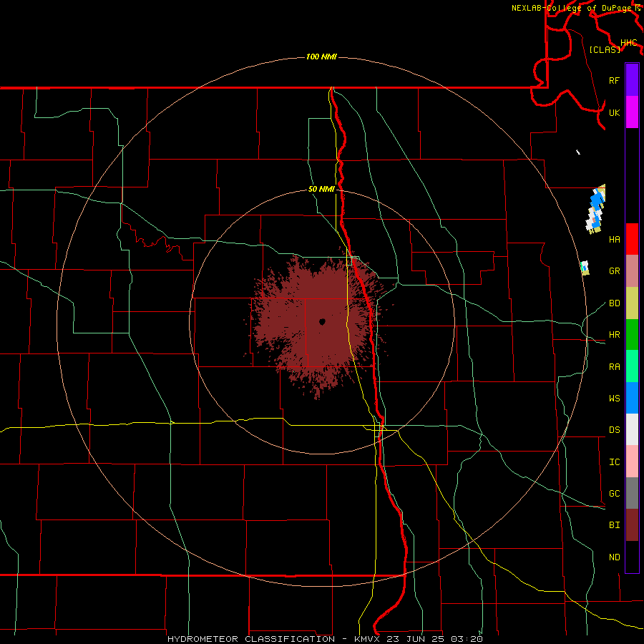Click the BD yellow legend swatch
Screen dimensions: 644x644
pos(632,303)
